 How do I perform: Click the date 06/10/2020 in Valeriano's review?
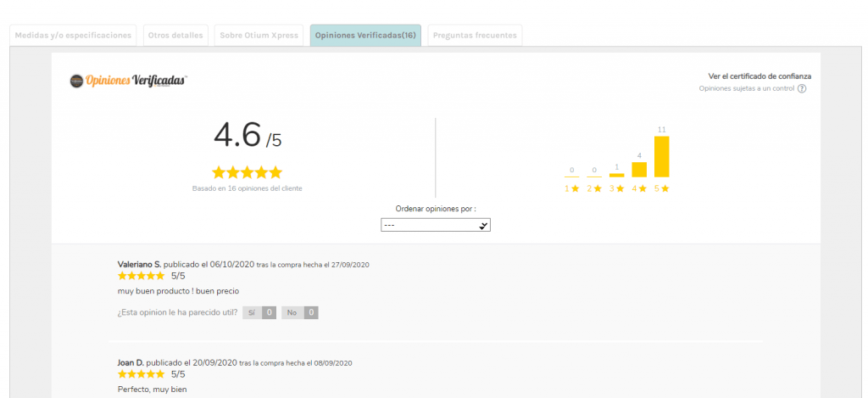coord(231,265)
